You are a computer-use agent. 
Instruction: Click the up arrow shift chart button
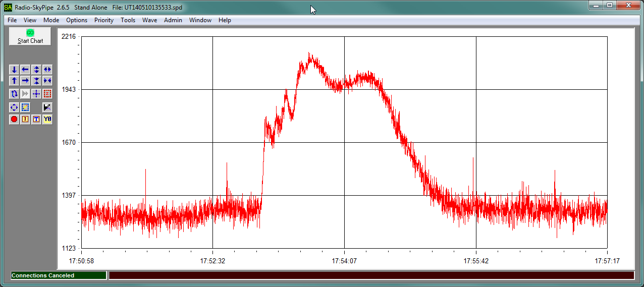coord(14,81)
